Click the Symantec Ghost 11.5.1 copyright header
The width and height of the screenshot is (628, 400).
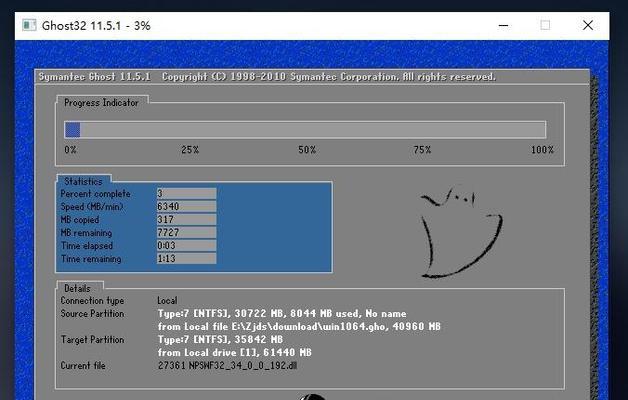[267, 76]
